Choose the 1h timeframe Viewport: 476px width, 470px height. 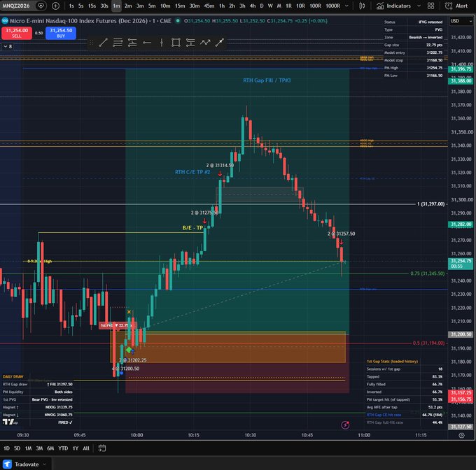tap(222, 6)
